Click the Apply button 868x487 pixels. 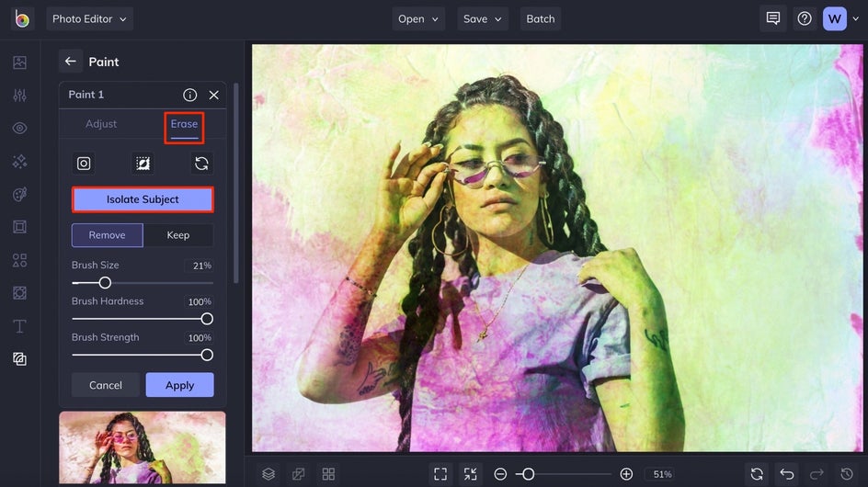(x=180, y=385)
